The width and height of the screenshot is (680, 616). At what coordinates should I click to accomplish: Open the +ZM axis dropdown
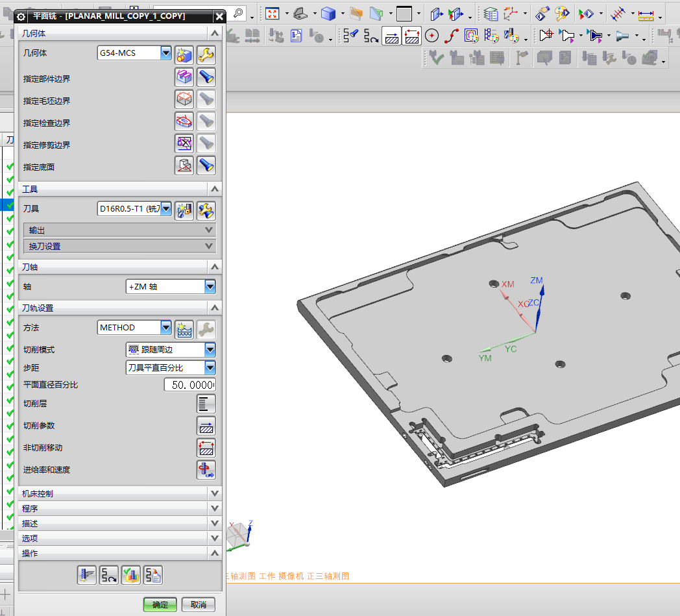click(x=210, y=287)
